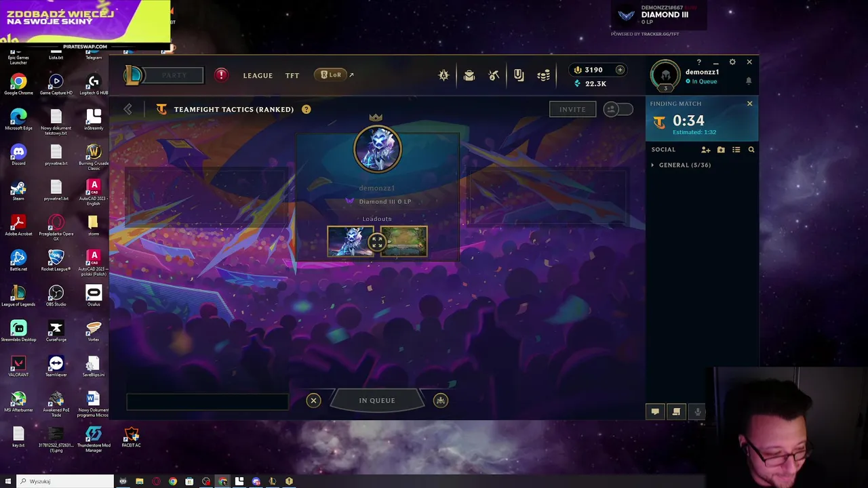The image size is (868, 488).
Task: Open the File Explorer taskbar icon
Action: click(x=140, y=481)
